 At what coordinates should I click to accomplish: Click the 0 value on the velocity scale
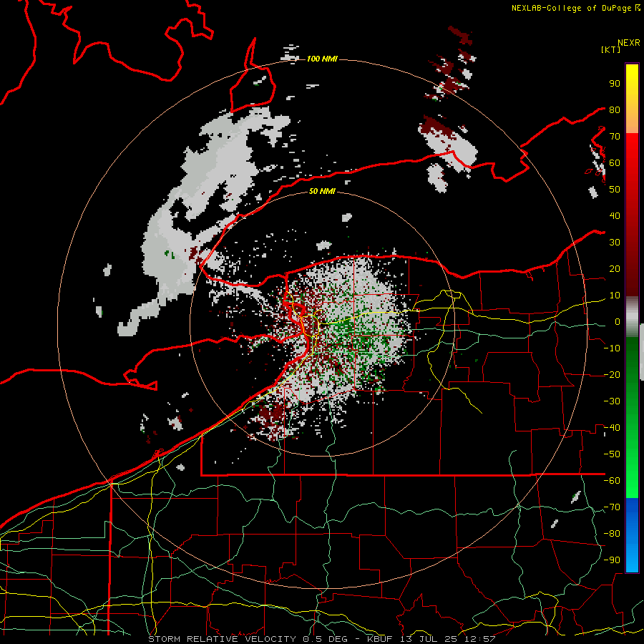point(618,321)
